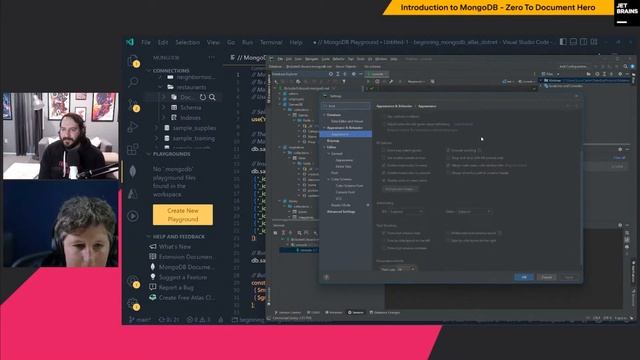Select the MongoDB leaf icon in activity bar
This screenshot has height=360, width=640.
point(133,171)
